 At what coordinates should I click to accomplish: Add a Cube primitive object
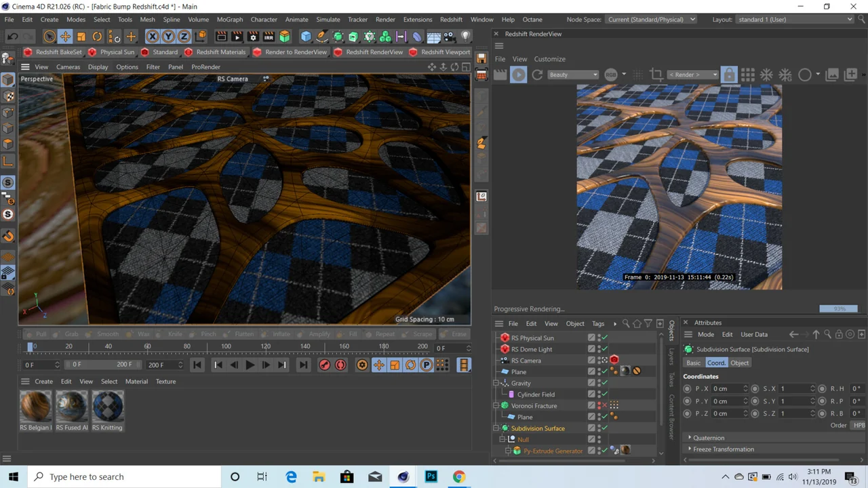[306, 37]
